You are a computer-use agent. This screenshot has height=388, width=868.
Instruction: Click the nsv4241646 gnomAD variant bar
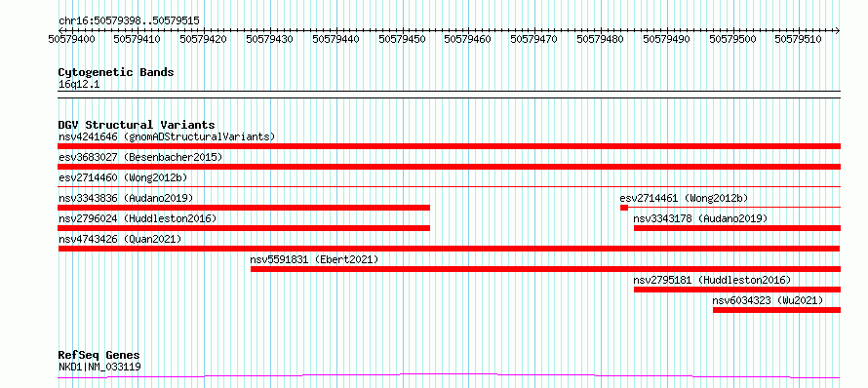[449, 146]
